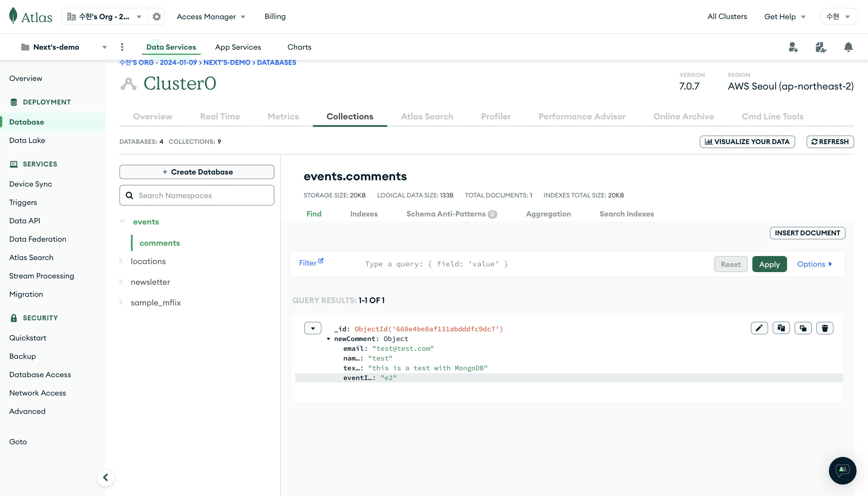Clone the document icon
The width and height of the screenshot is (868, 496).
click(803, 328)
